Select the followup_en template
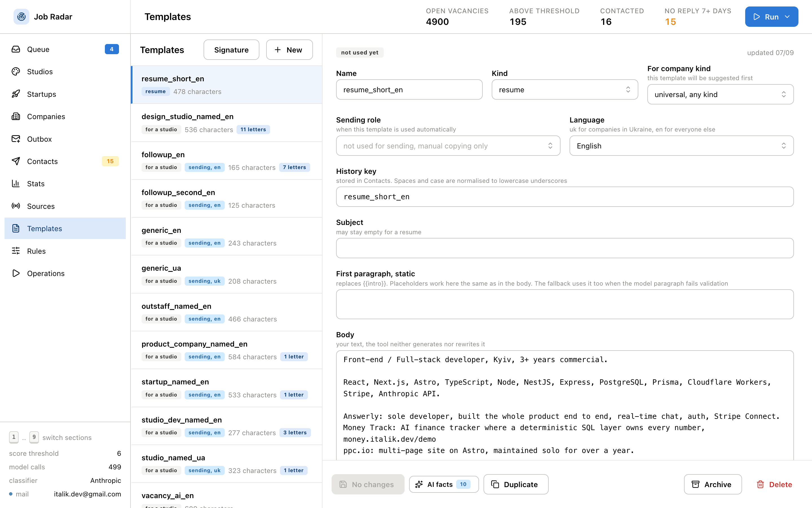This screenshot has height=508, width=812. pyautogui.click(x=226, y=161)
